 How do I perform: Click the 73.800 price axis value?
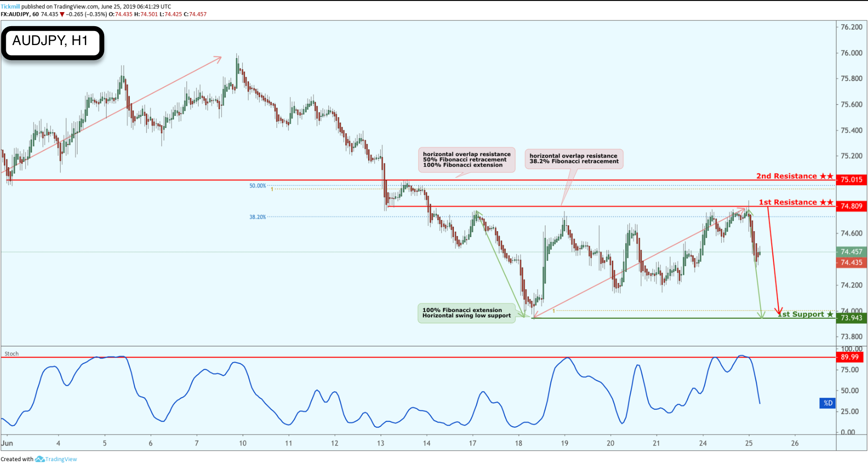(x=852, y=336)
